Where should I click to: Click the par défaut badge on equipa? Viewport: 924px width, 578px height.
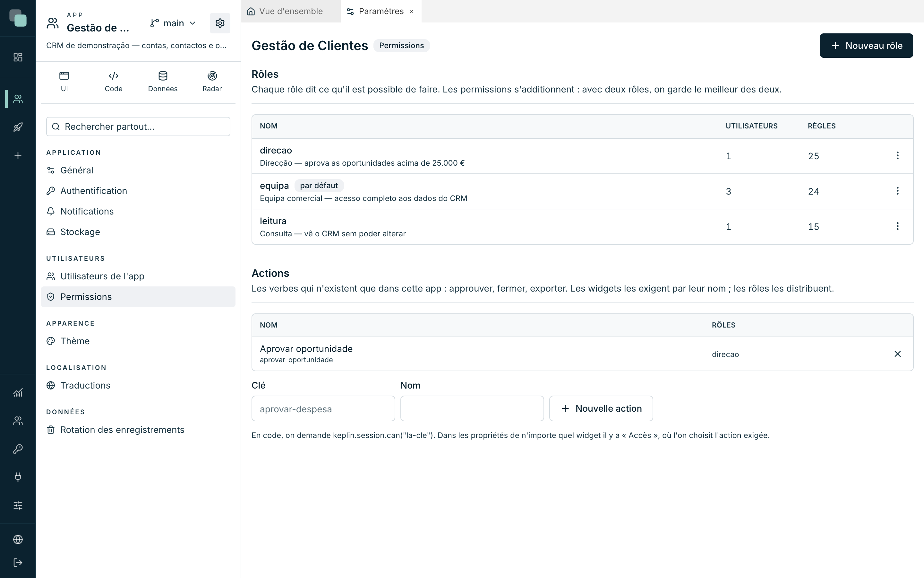click(x=319, y=186)
